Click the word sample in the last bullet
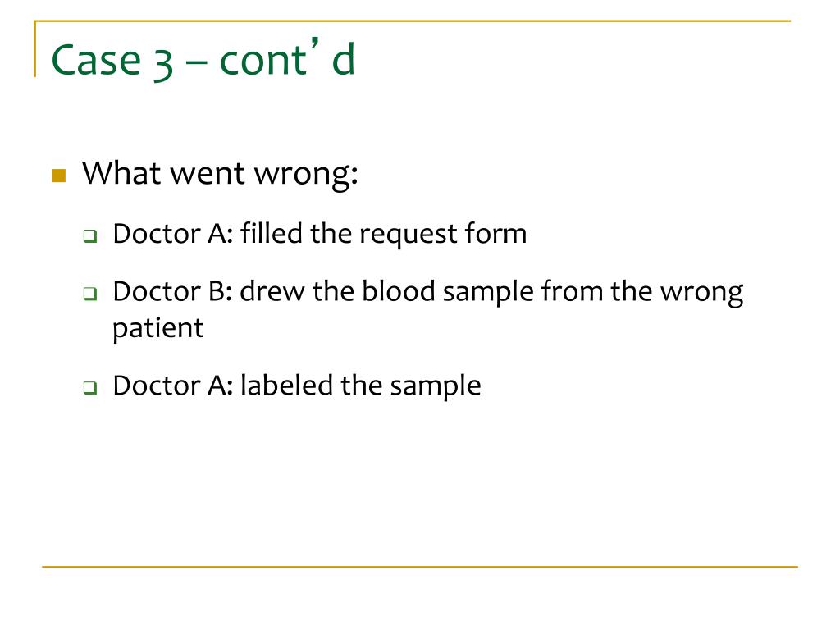The image size is (840, 630). pyautogui.click(x=436, y=387)
